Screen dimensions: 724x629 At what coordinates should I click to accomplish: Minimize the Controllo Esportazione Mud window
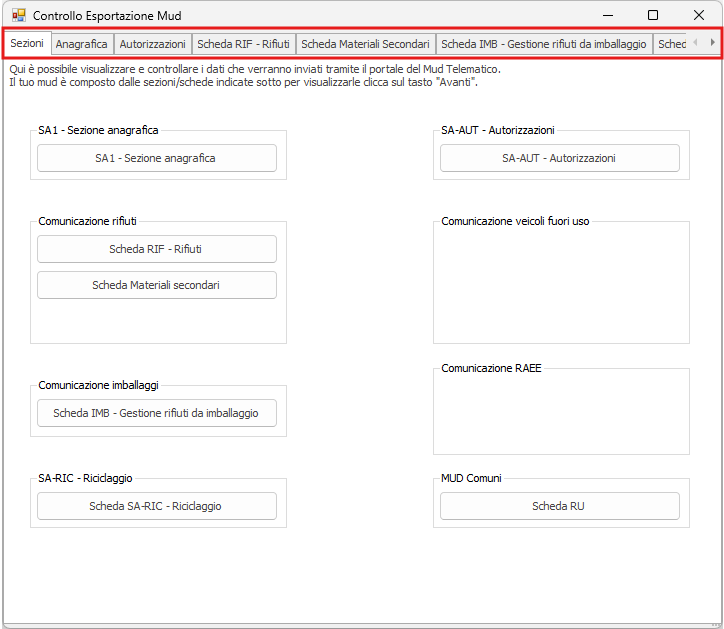tap(608, 15)
